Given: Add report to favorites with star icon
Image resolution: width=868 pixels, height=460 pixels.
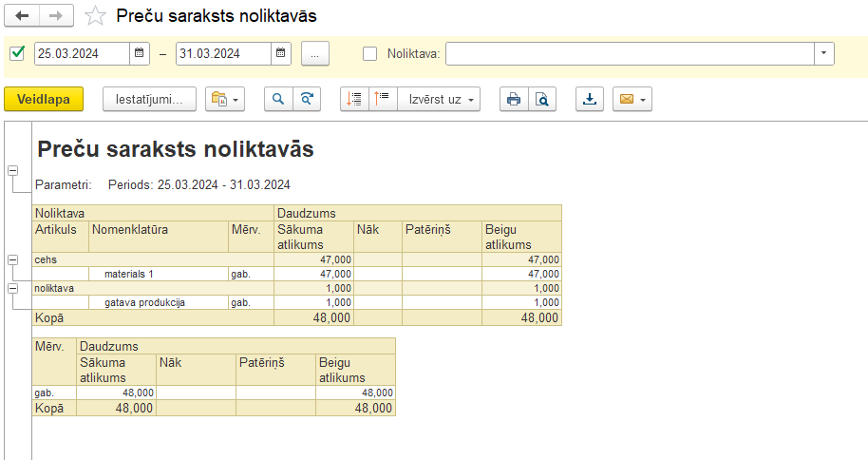Looking at the screenshot, I should (95, 15).
